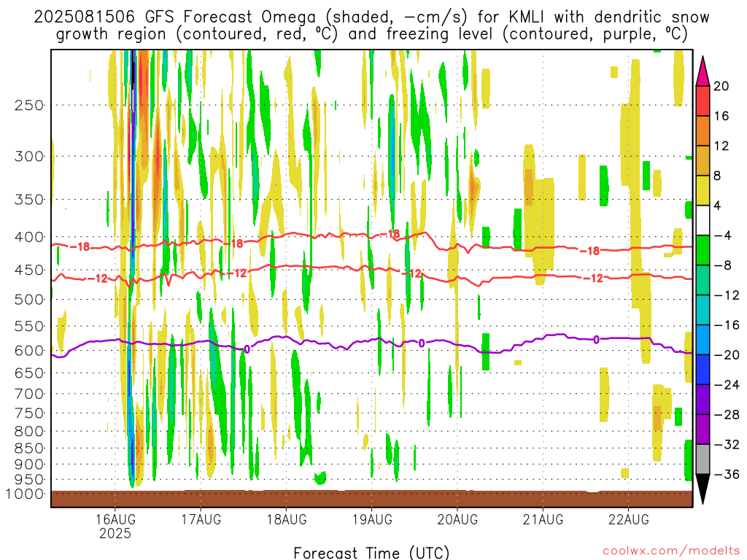Click the 19AUG time axis label
Viewport: 747px width, 560px height.
pyautogui.click(x=372, y=519)
